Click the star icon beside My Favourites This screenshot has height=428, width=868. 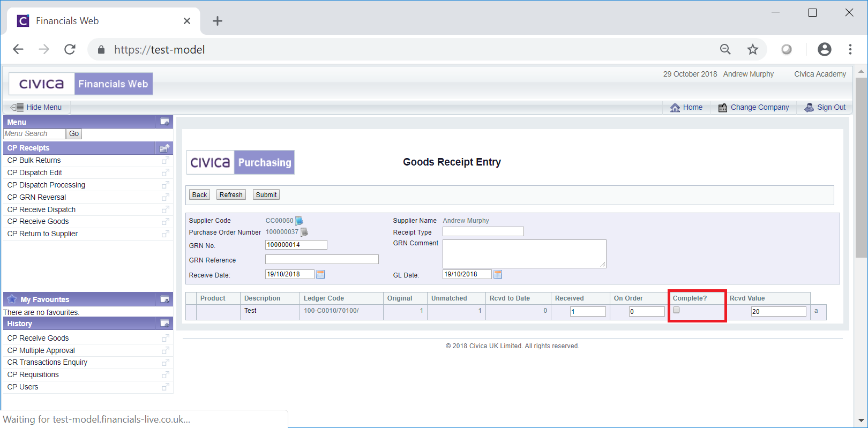click(12, 299)
